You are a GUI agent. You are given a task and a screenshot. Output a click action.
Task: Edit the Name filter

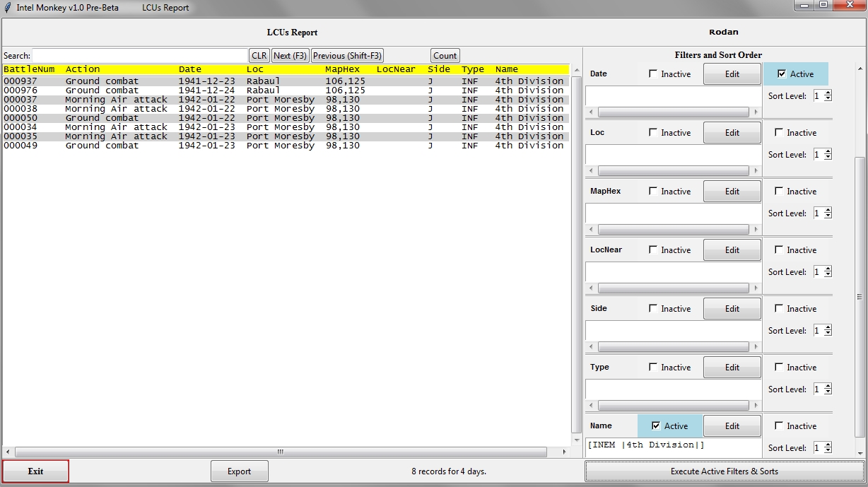(x=732, y=426)
